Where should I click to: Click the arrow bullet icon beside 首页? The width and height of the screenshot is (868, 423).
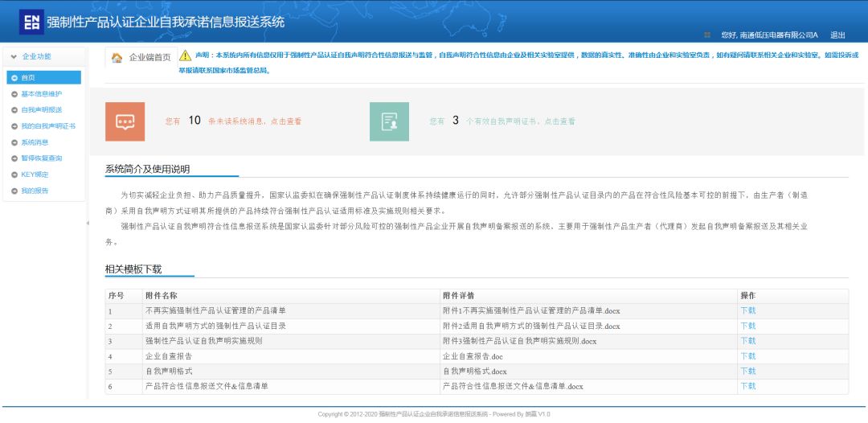[x=14, y=78]
